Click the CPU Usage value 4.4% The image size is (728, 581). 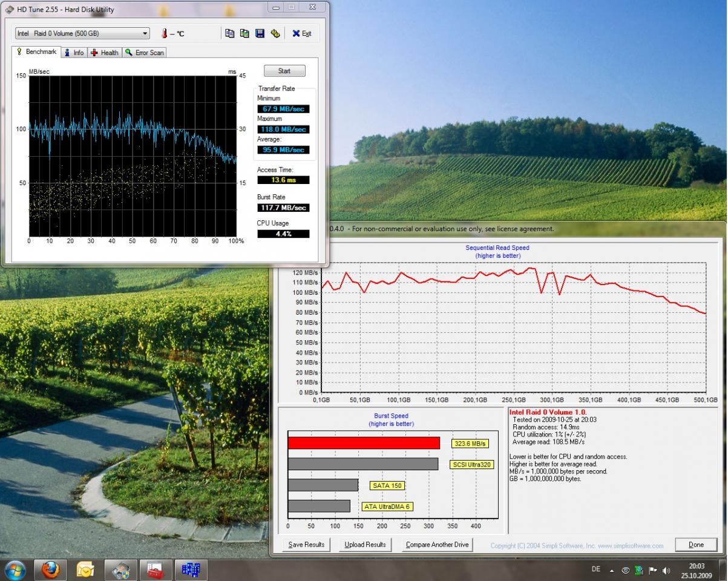(x=283, y=234)
